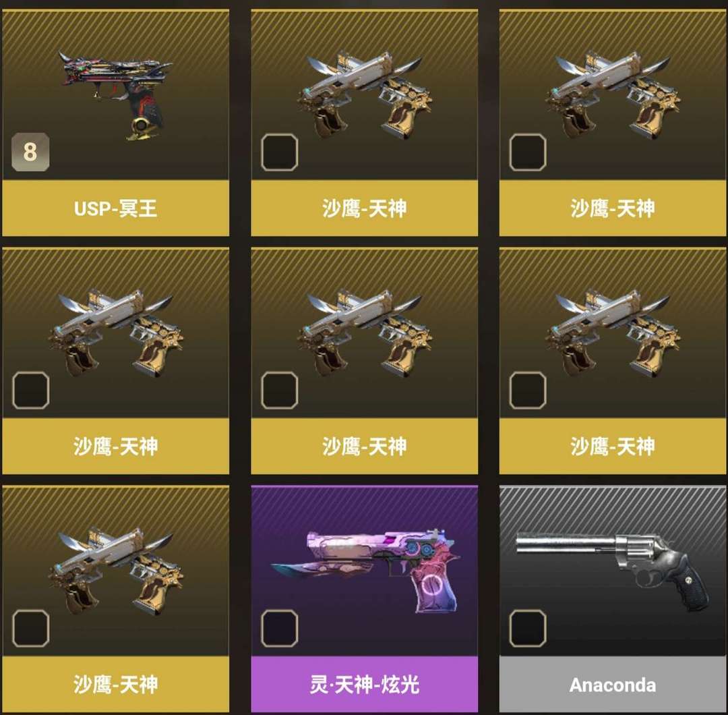Select the USP-冥王 pistol image
This screenshot has height=715, width=728.
[116, 95]
